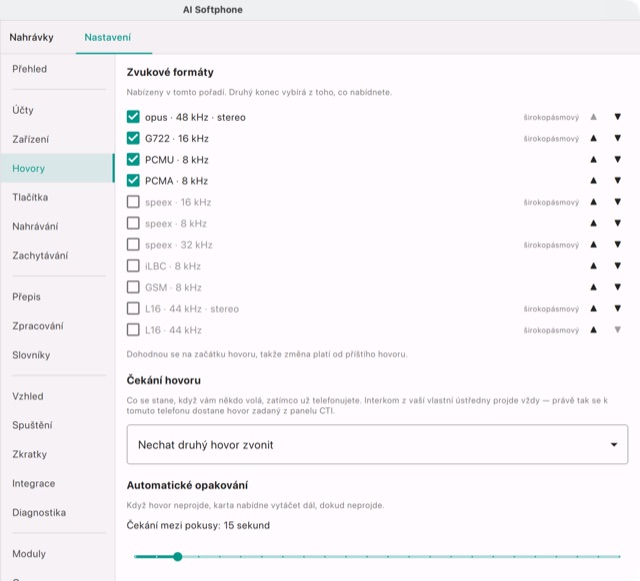640x581 pixels.
Task: Click the Čekání mezi pokusy slider handle
Action: pyautogui.click(x=178, y=557)
